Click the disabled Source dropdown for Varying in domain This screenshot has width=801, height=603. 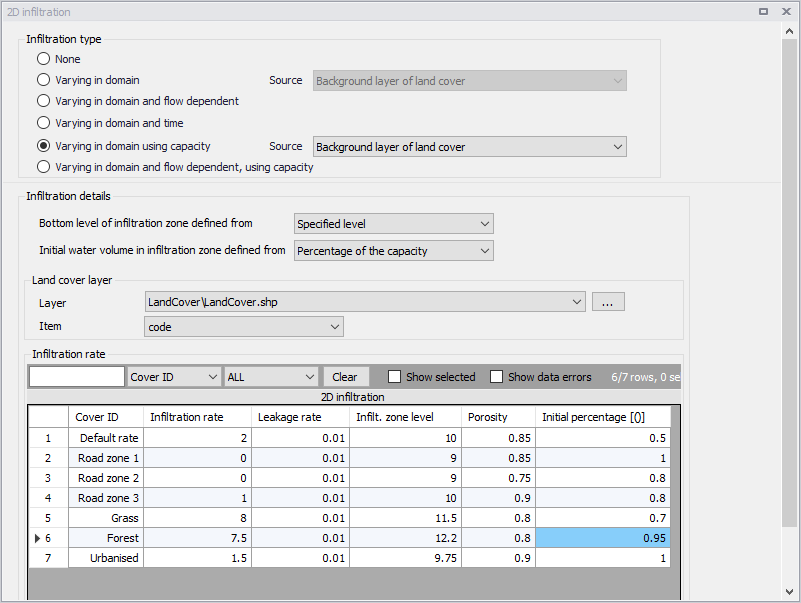point(469,81)
